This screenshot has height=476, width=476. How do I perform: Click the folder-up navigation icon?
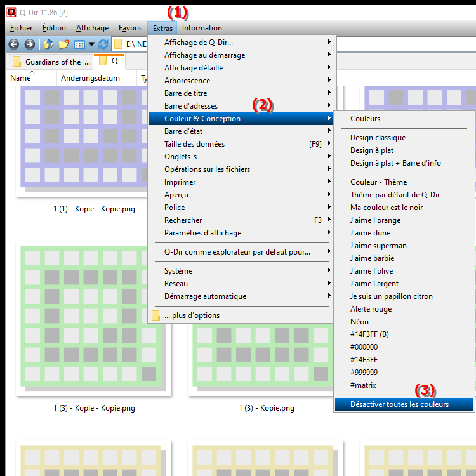(49, 44)
